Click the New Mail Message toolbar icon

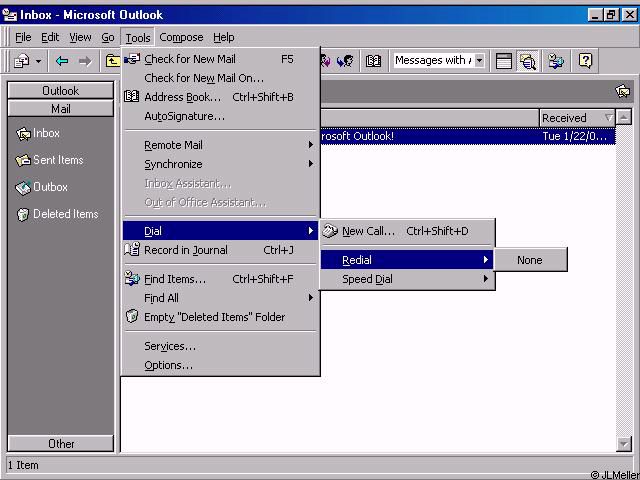pos(21,61)
